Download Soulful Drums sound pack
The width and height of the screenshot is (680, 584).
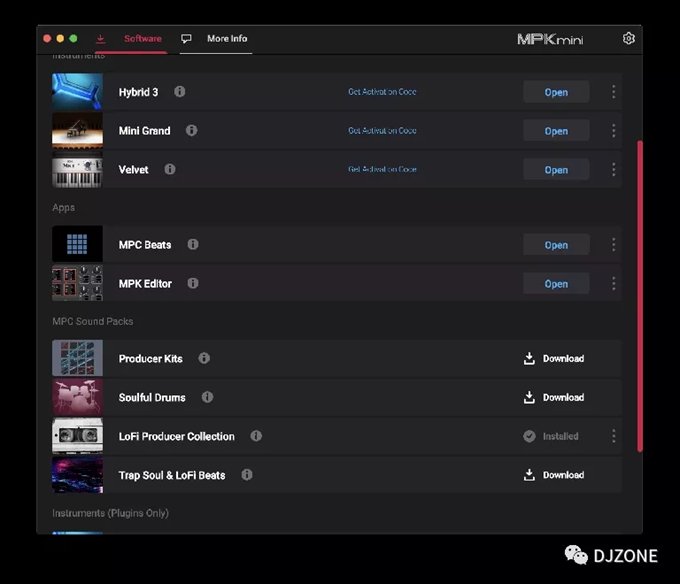[554, 397]
